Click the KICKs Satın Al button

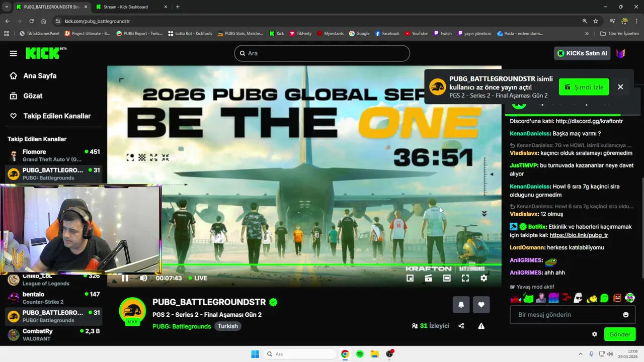582,53
